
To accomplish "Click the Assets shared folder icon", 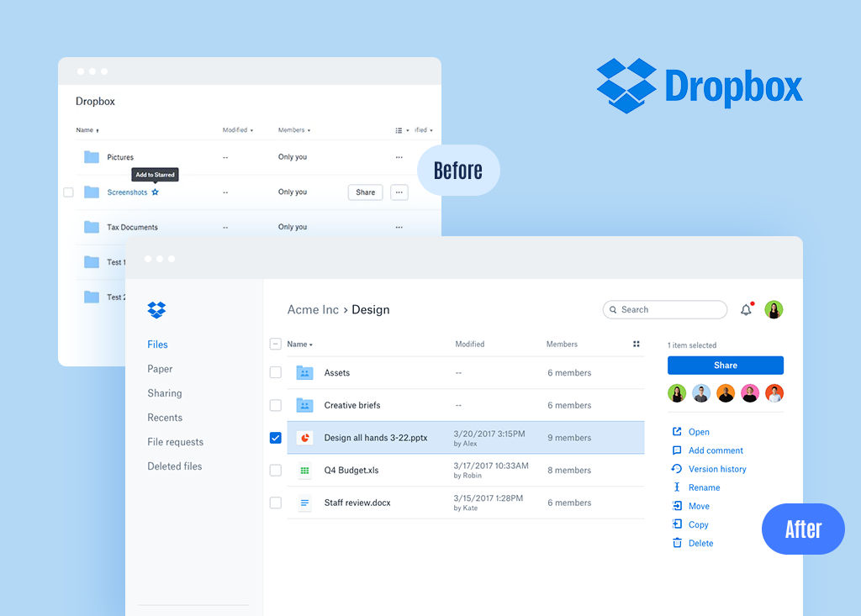I will tap(304, 373).
